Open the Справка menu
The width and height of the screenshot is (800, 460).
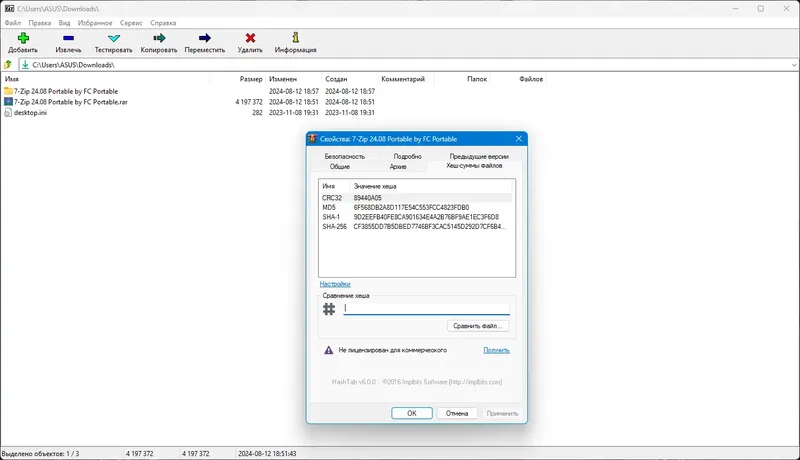click(x=163, y=23)
